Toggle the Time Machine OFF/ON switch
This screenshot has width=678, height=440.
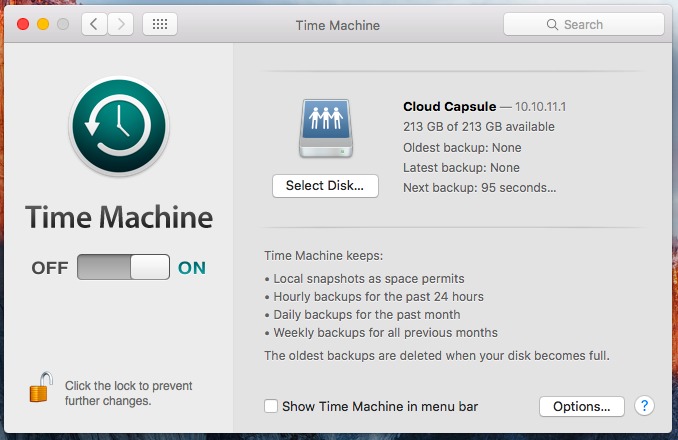(123, 267)
